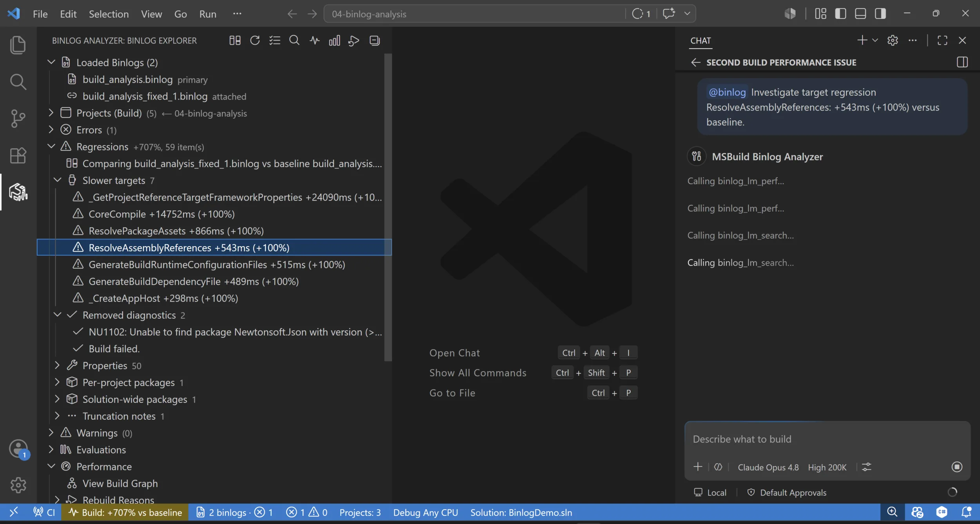Click checklist icon in Binlog Explorer toolbar
The height and width of the screenshot is (524, 980).
tap(274, 40)
